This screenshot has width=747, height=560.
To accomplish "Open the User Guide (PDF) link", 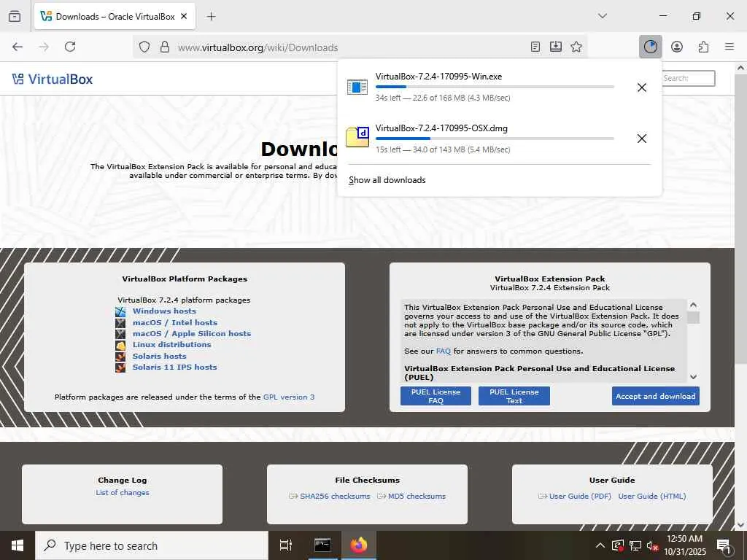I will (x=580, y=496).
